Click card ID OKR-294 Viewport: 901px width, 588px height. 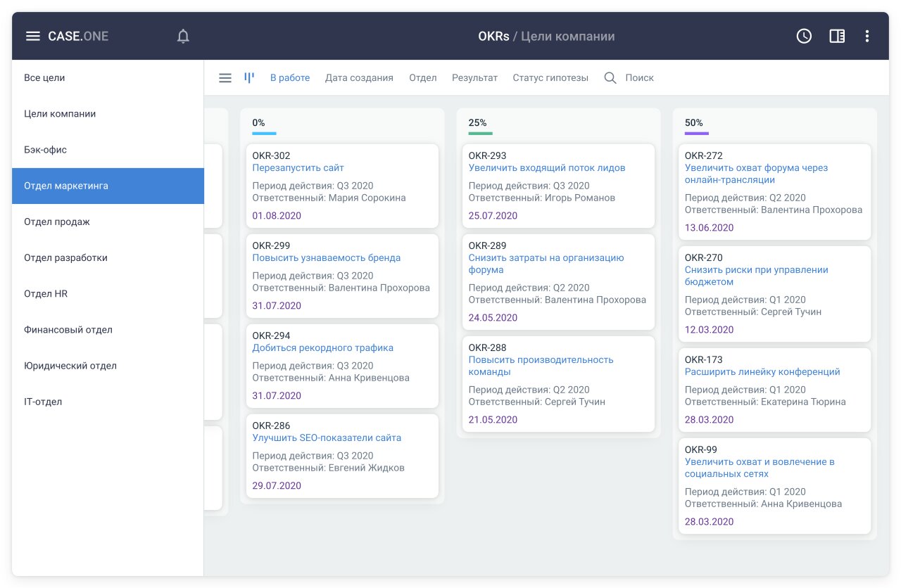click(x=272, y=336)
